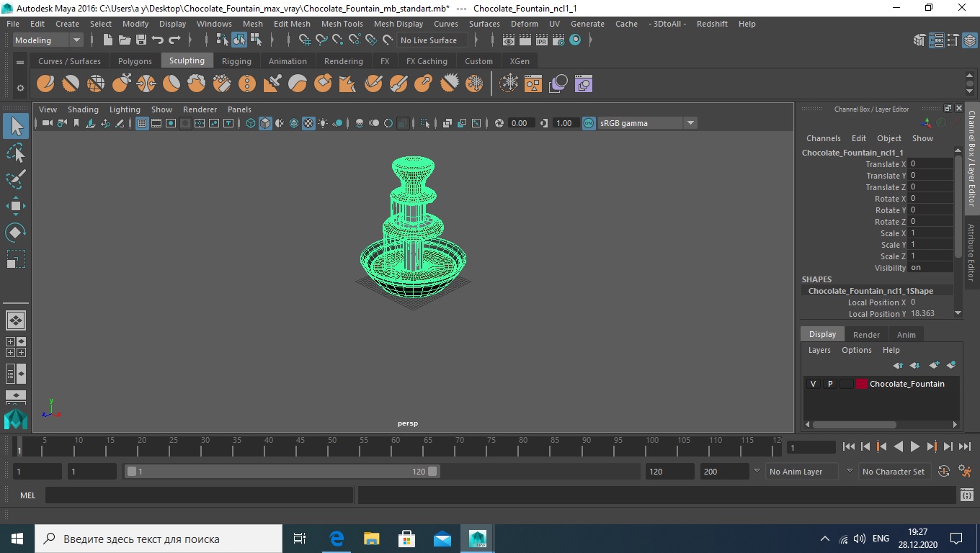Click the red Chocolate_Fountain layer color swatch
Viewport: 980px width, 553px height.
click(x=861, y=384)
